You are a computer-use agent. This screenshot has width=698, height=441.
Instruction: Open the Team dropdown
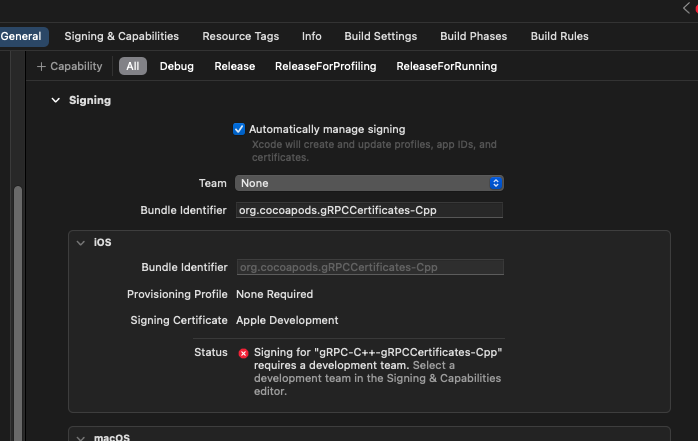369,183
